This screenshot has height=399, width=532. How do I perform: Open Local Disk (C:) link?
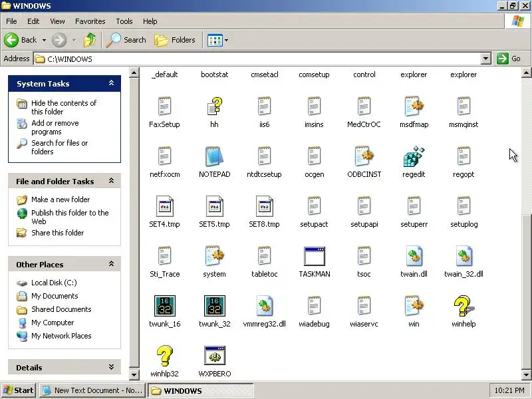(54, 283)
